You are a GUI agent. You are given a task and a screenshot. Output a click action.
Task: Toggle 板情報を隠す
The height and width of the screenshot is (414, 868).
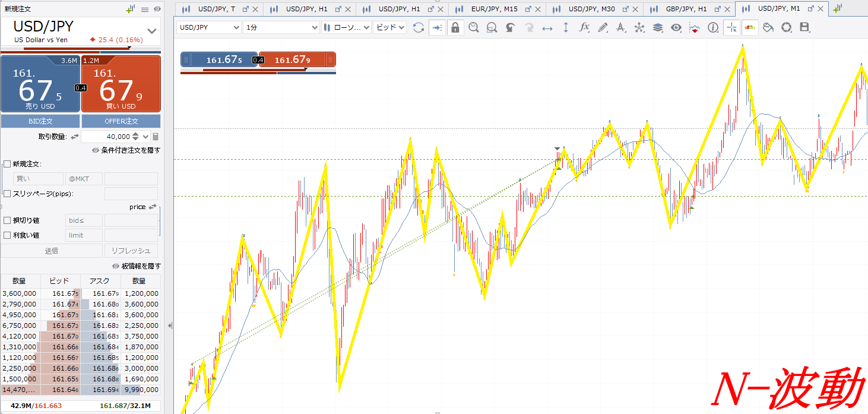pyautogui.click(x=136, y=266)
